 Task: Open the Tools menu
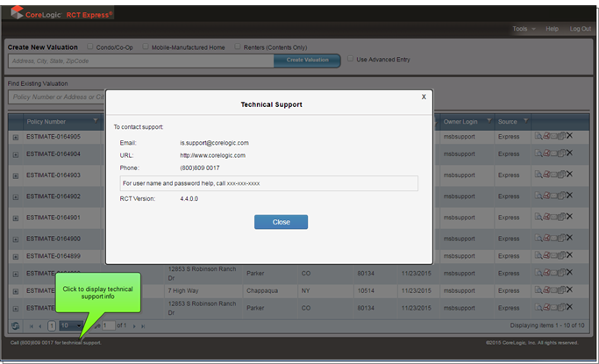[524, 29]
